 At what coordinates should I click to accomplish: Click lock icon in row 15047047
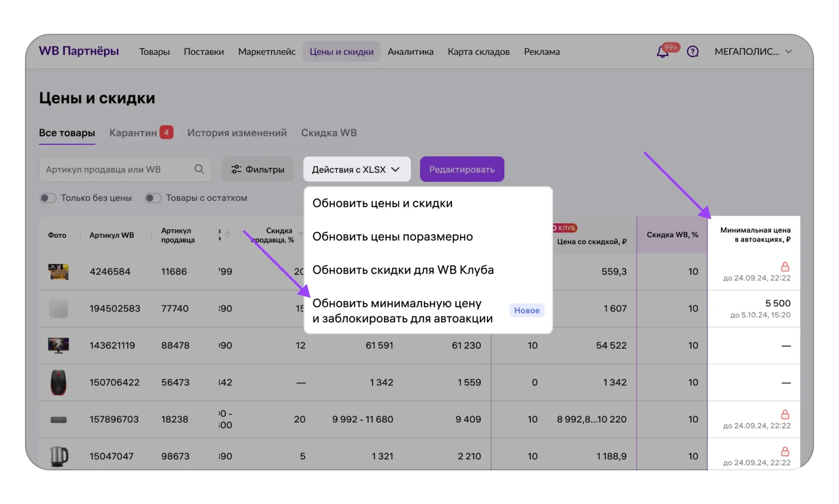[x=785, y=451]
